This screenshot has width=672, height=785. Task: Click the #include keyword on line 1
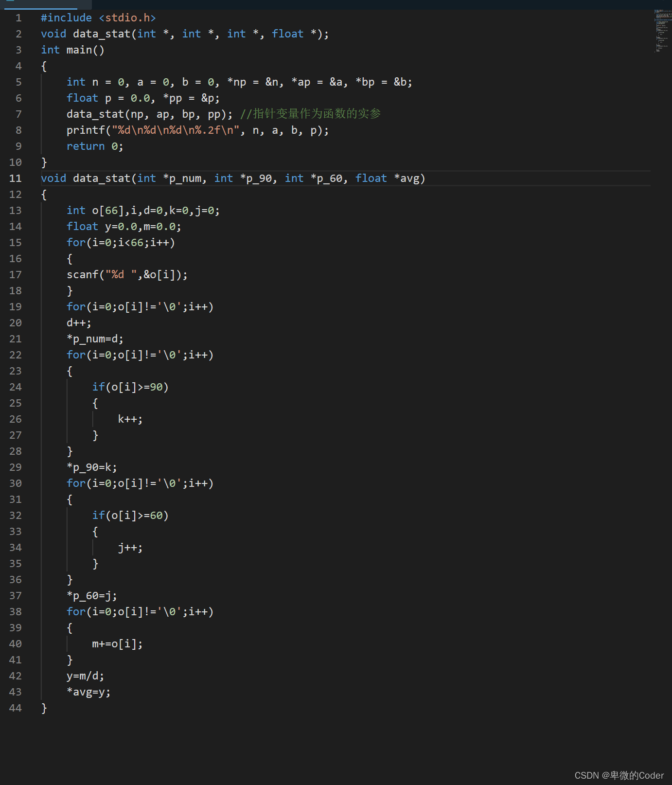click(x=66, y=18)
